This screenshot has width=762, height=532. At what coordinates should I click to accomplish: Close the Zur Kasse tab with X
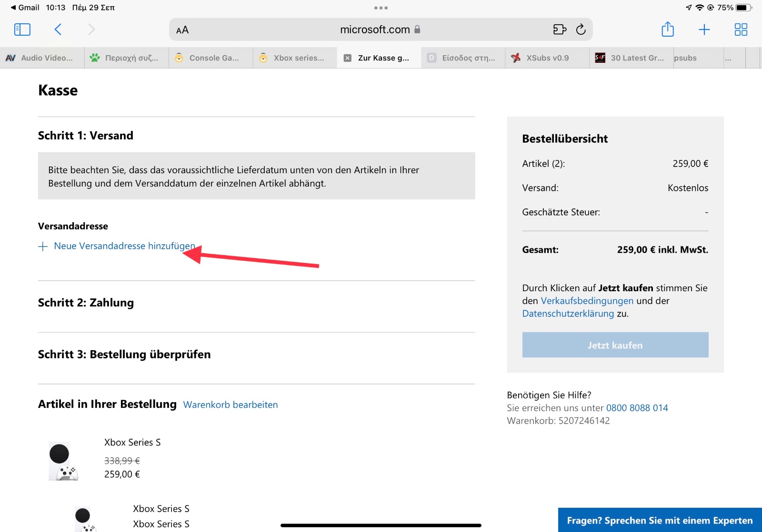point(348,58)
